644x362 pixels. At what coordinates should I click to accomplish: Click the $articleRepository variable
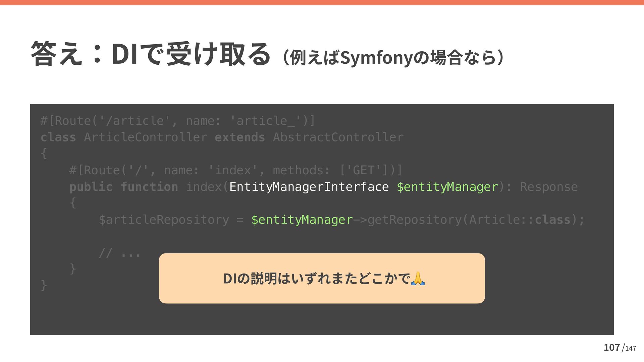(164, 220)
